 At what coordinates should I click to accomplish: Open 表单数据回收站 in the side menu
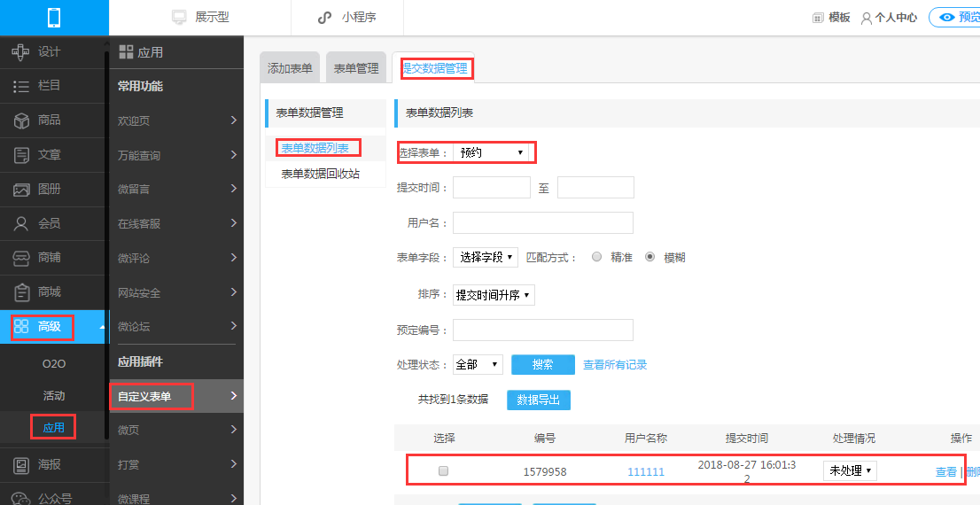tap(321, 174)
